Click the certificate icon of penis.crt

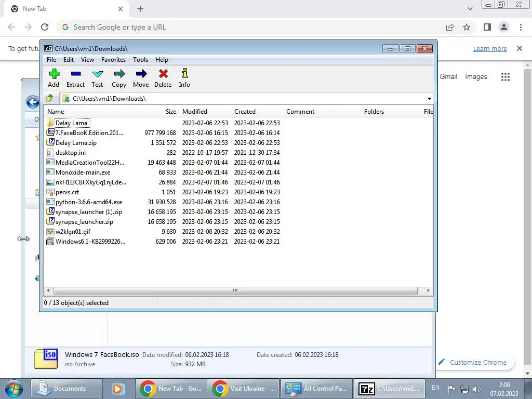[50, 192]
